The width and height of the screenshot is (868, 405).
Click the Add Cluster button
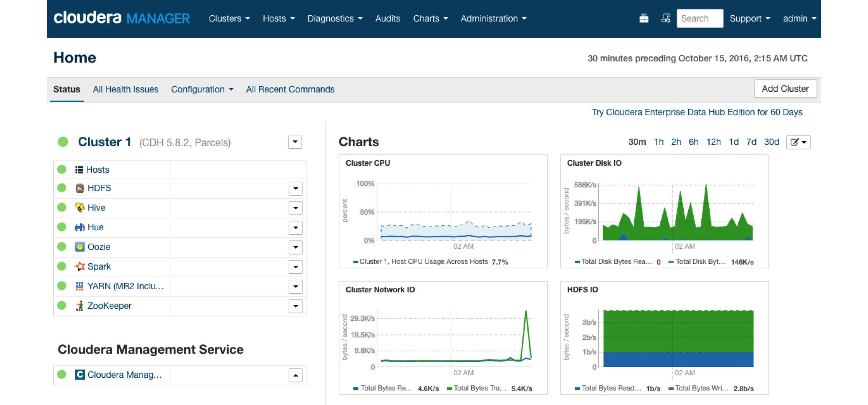785,89
